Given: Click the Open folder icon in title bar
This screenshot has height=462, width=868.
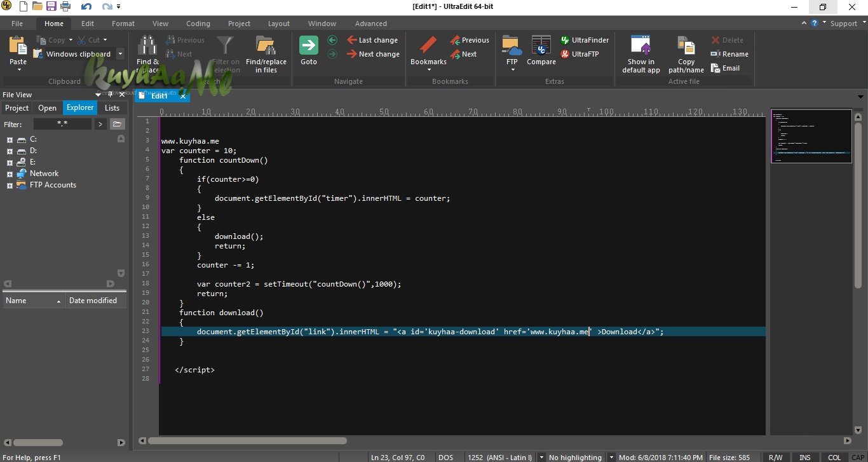Looking at the screenshot, I should tap(37, 7).
